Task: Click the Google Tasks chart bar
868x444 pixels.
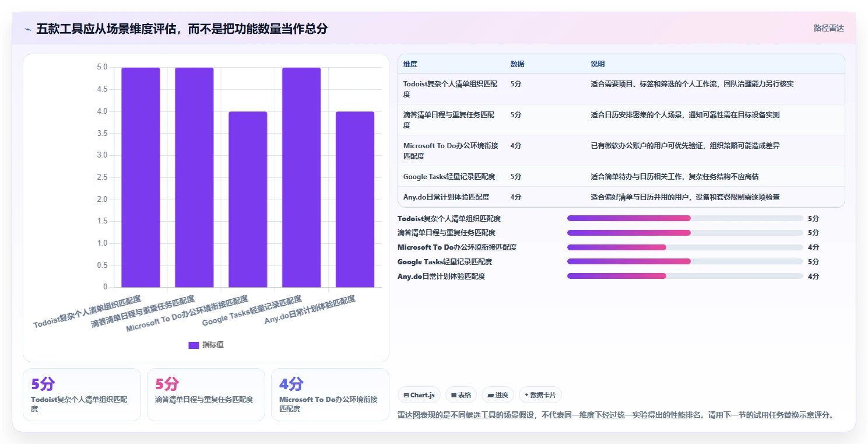Action: tap(301, 177)
